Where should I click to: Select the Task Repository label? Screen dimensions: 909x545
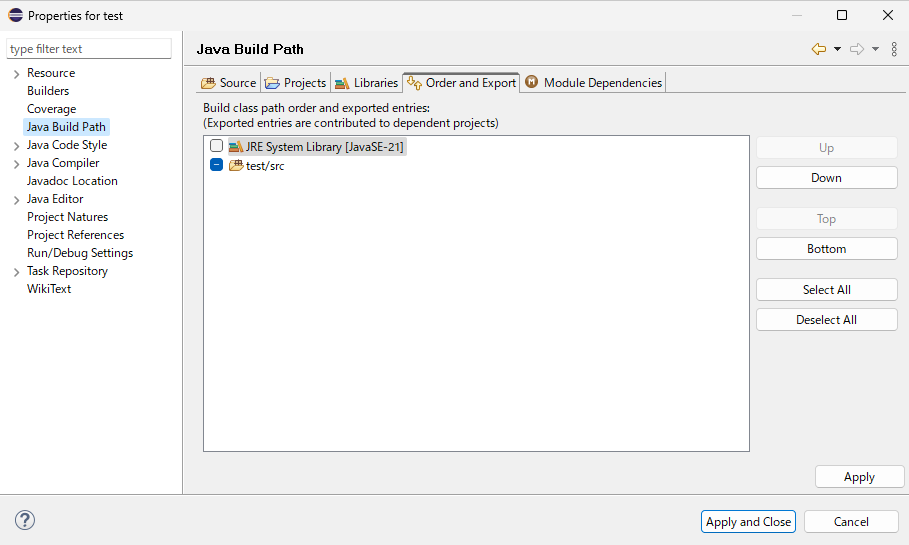point(67,271)
